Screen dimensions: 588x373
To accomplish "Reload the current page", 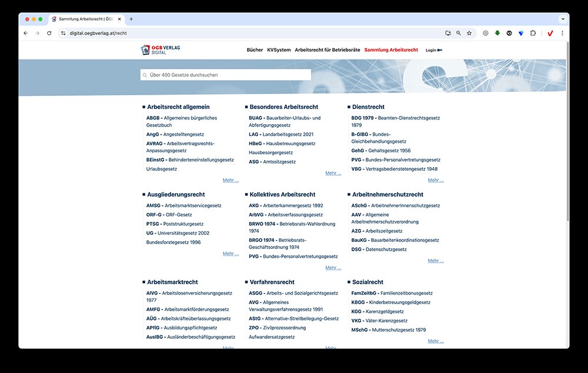I will (x=49, y=34).
